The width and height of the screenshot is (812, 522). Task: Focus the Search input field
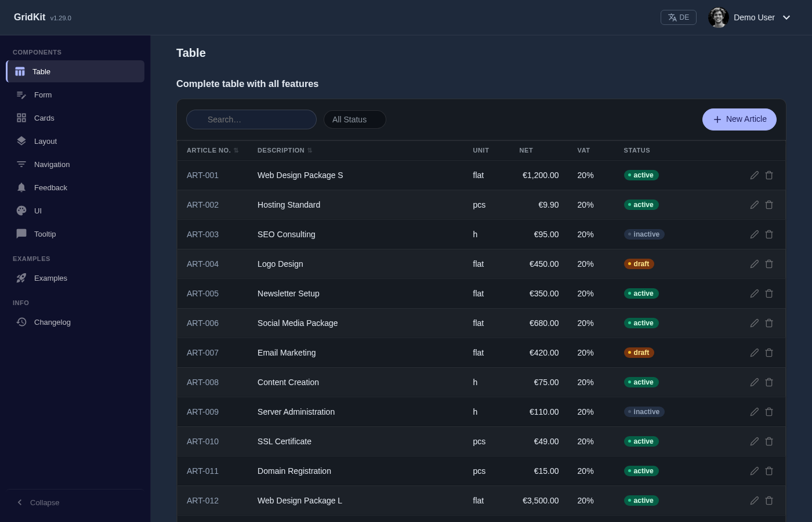click(251, 119)
